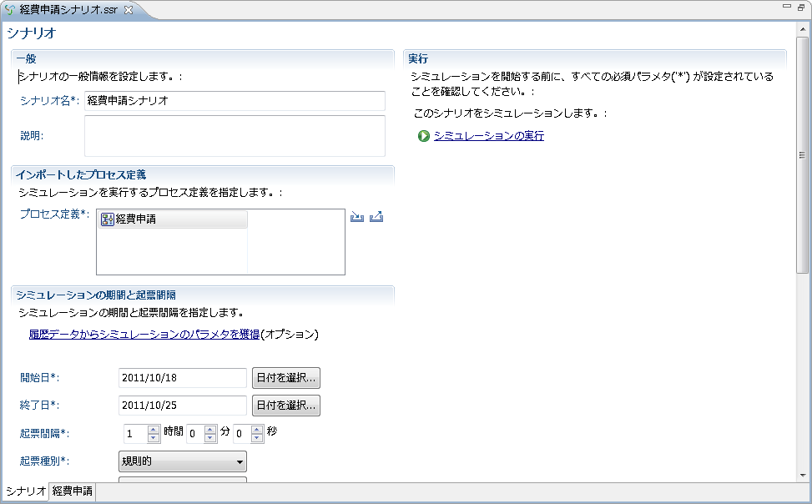Click the シミュレーションの実行 link
The height and width of the screenshot is (504, 812).
[x=489, y=136]
